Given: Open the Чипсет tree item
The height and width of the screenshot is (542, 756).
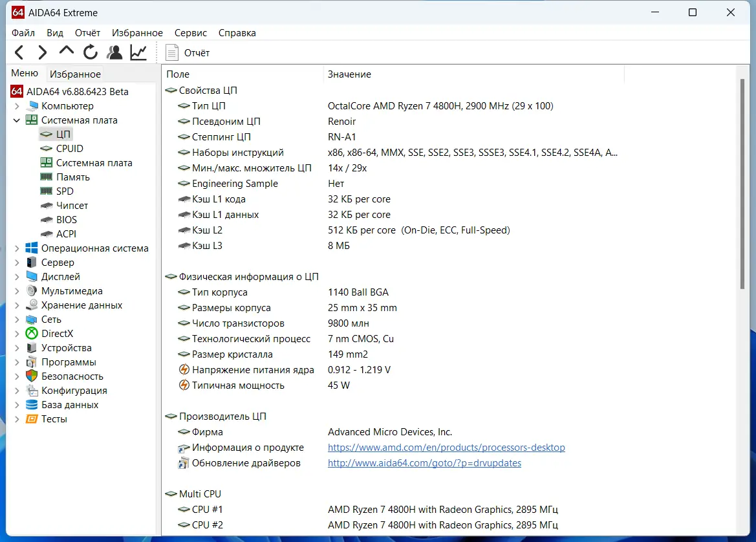Looking at the screenshot, I should click(x=64, y=206).
